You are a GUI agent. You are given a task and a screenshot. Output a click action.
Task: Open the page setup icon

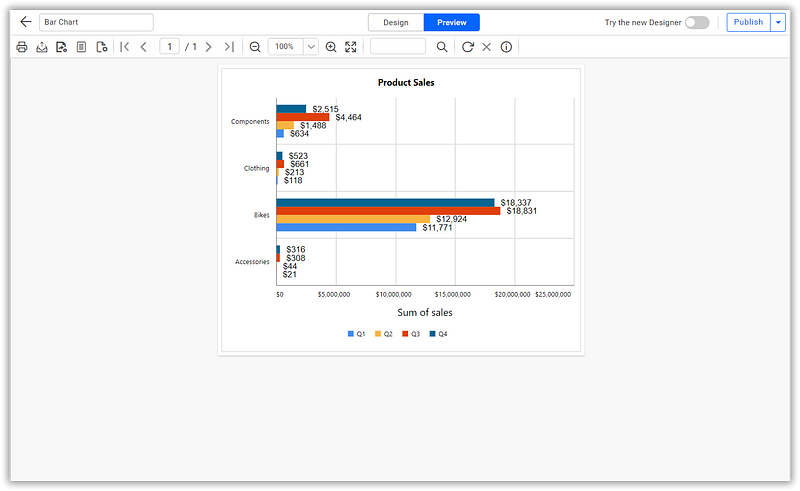pos(102,47)
